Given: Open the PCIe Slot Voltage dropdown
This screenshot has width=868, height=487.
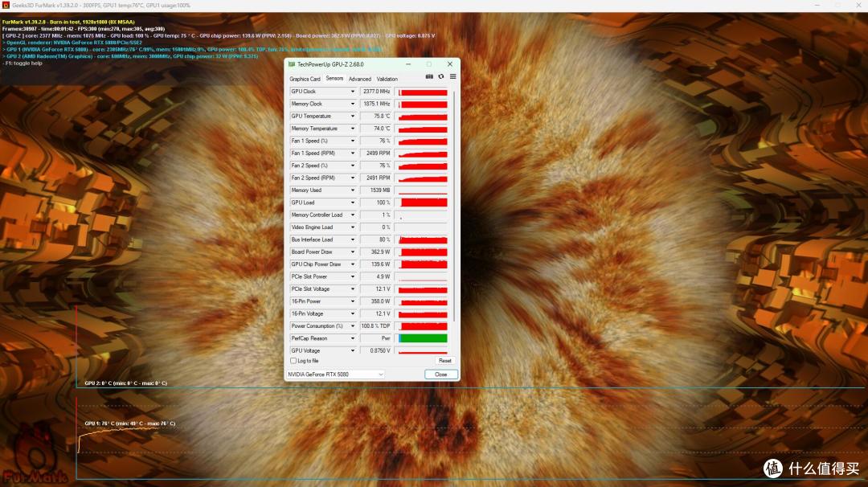Looking at the screenshot, I should pyautogui.click(x=353, y=289).
